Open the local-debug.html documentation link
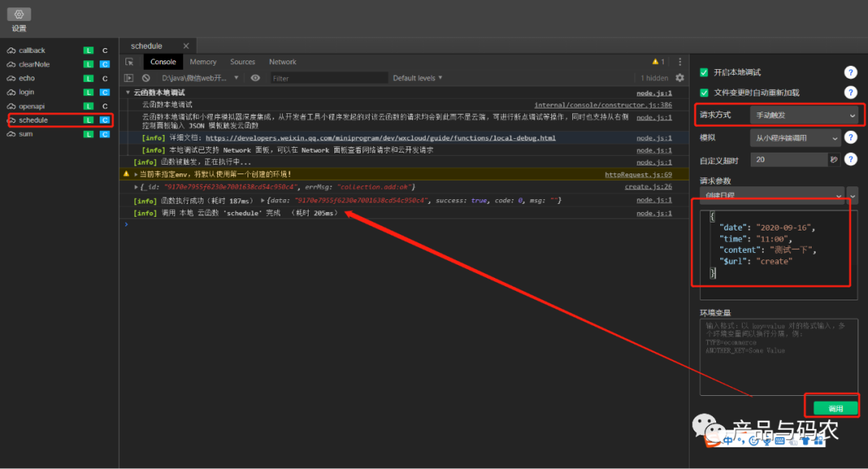Image resolution: width=868 pixels, height=469 pixels. [380, 137]
